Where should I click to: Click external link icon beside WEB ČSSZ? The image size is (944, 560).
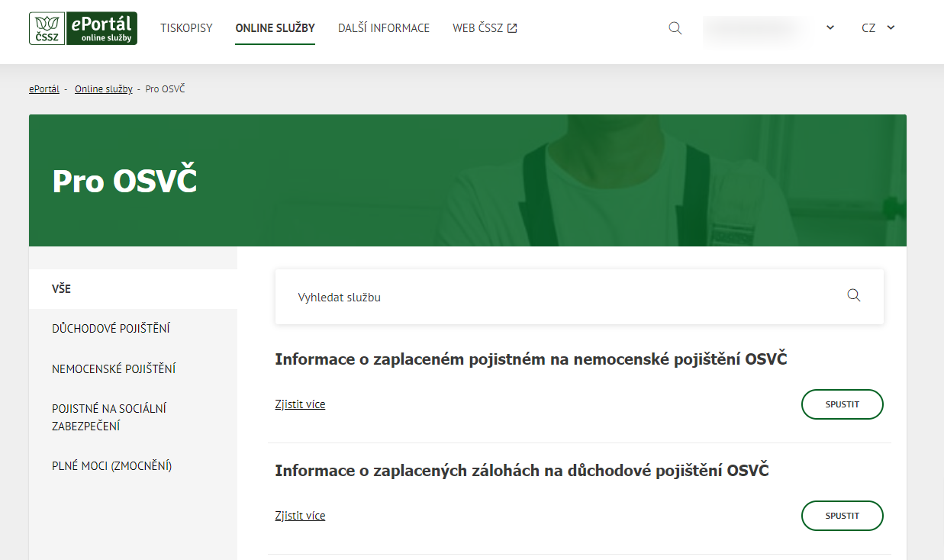[x=513, y=28]
